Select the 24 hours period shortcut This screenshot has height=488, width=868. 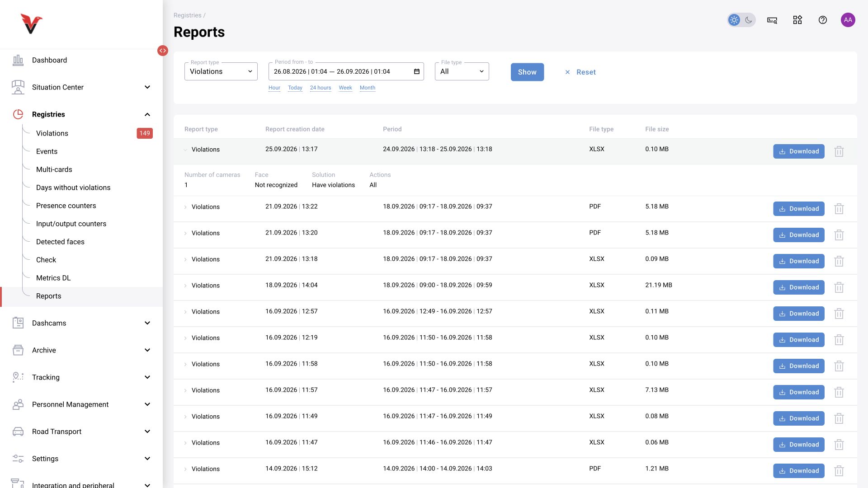click(321, 88)
